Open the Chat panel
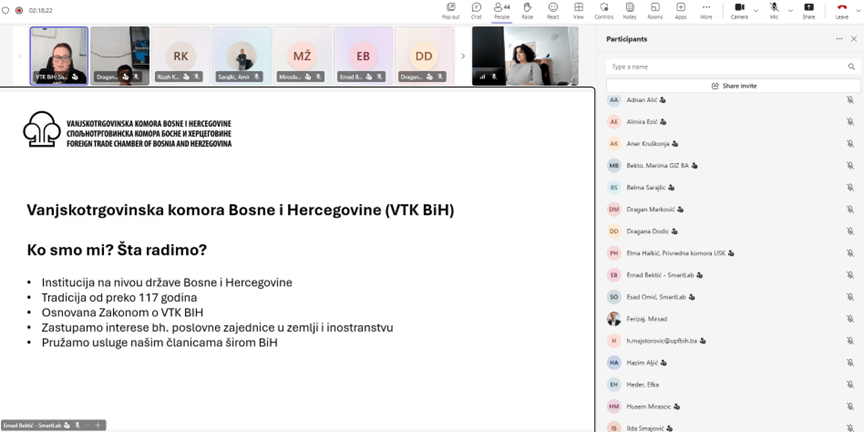Viewport: 864px width, 432px height. [476, 10]
